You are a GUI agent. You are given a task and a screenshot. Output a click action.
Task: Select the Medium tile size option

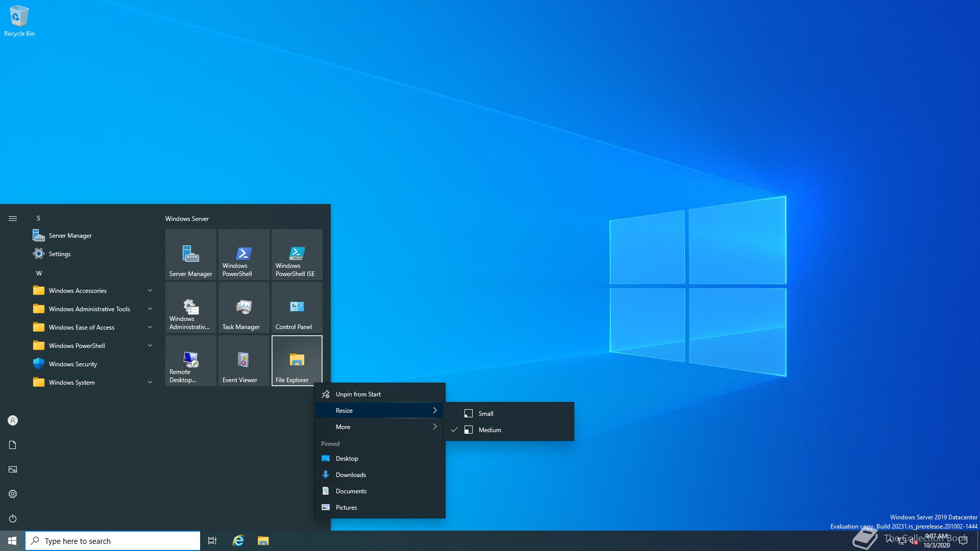coord(509,430)
